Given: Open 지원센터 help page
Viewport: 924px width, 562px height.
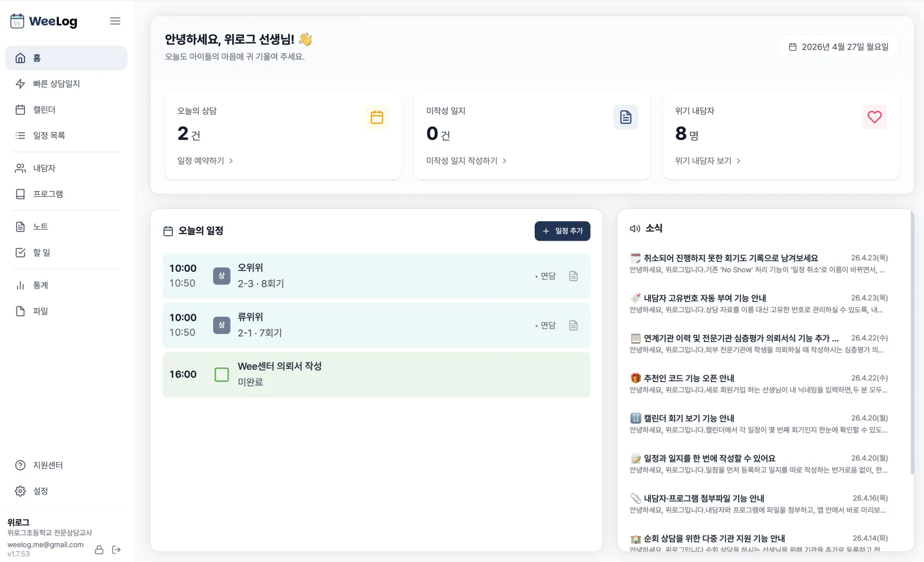Looking at the screenshot, I should coord(66,465).
